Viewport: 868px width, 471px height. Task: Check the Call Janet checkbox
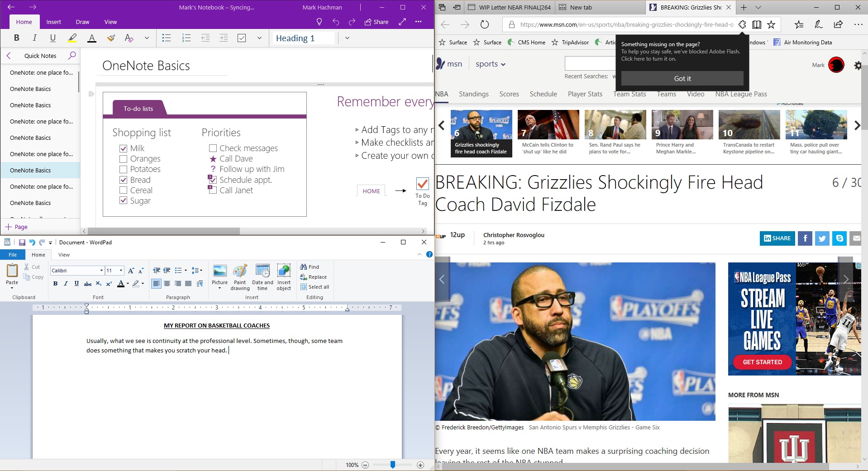213,190
